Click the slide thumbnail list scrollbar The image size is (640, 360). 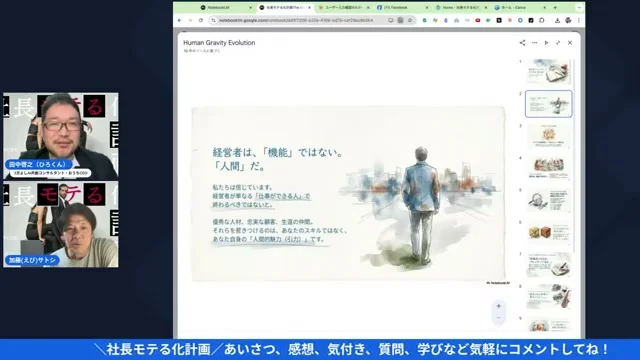pos(574,155)
